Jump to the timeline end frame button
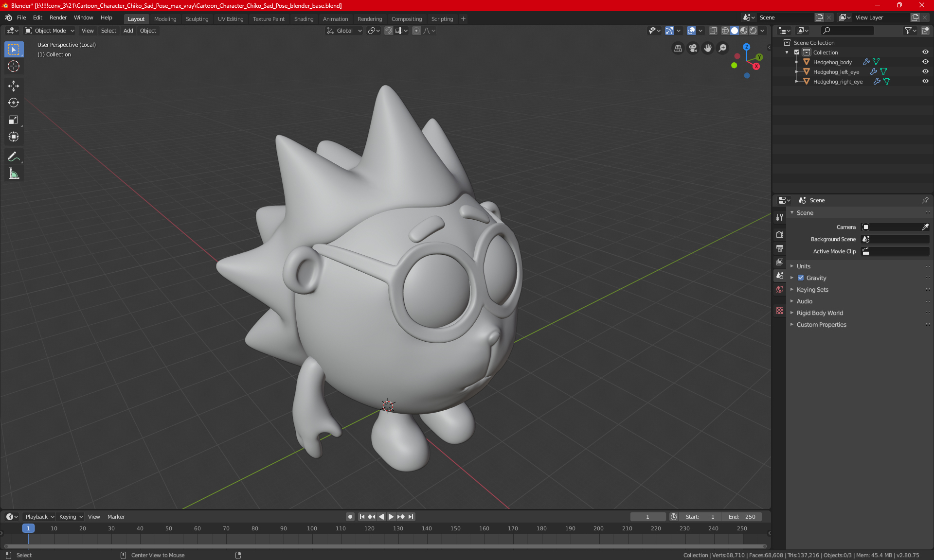Screen dimensions: 934x560 (x=411, y=517)
